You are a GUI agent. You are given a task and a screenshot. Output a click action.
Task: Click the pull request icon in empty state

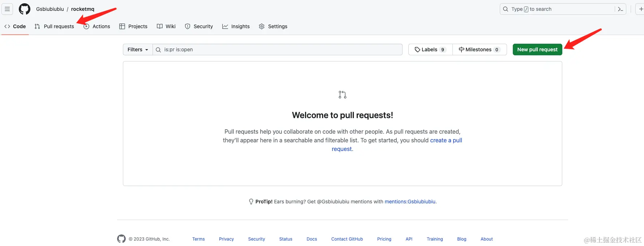click(x=342, y=95)
